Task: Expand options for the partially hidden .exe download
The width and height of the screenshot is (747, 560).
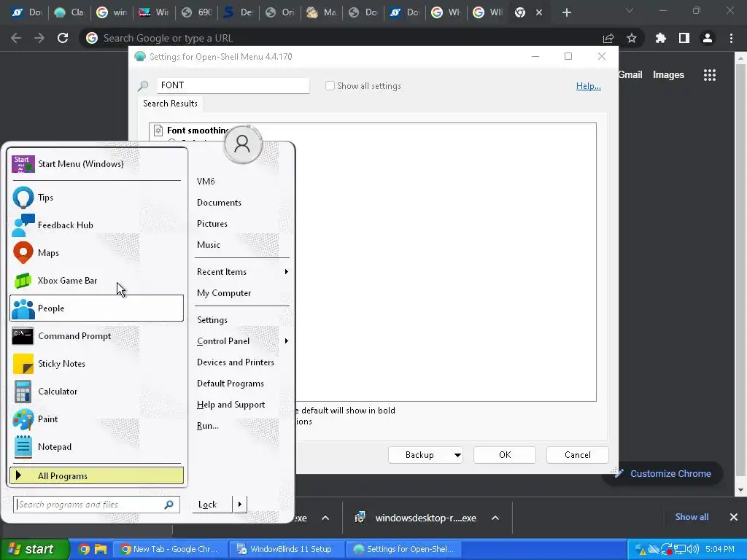Action: click(325, 518)
